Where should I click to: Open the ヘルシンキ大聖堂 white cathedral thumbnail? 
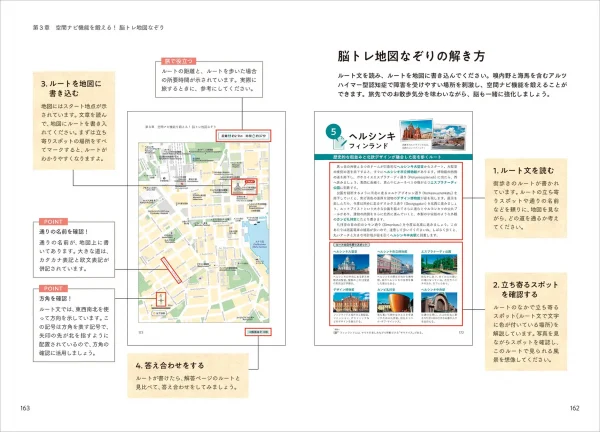point(351,264)
